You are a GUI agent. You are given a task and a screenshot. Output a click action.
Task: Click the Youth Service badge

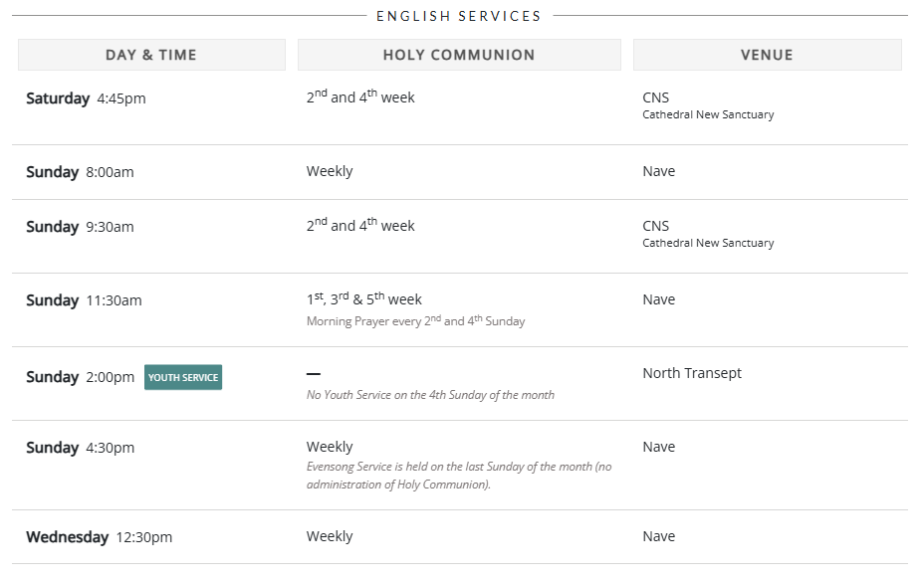(183, 377)
